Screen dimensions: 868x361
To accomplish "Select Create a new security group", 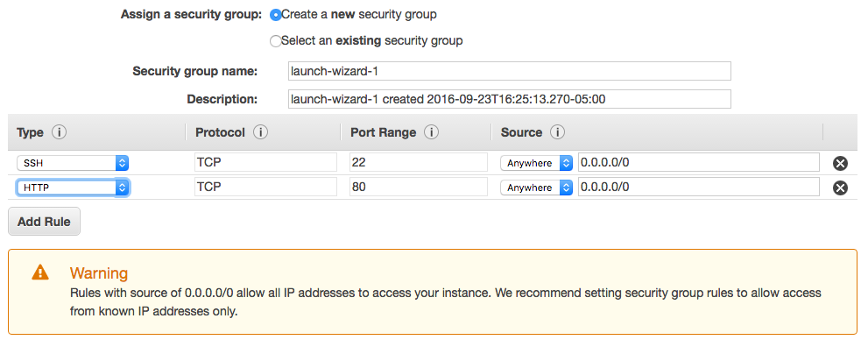I will click(276, 15).
